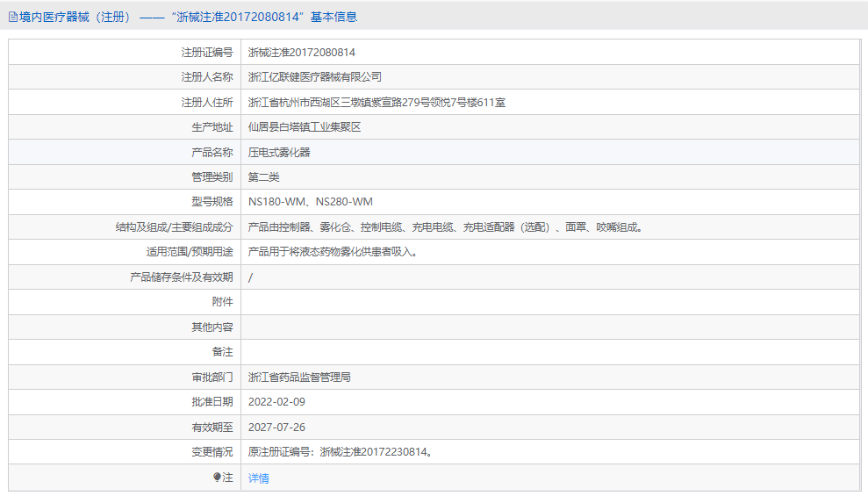Click the registrant address in 杭州市西湖区
This screenshot has width=868, height=496.
(x=377, y=103)
